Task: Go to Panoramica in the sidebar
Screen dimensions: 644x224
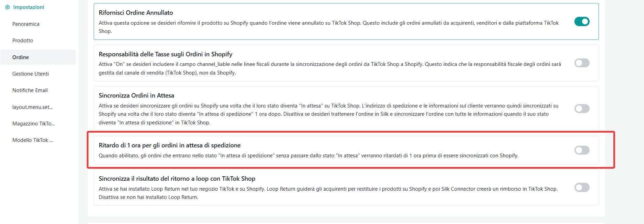Action: coord(26,24)
